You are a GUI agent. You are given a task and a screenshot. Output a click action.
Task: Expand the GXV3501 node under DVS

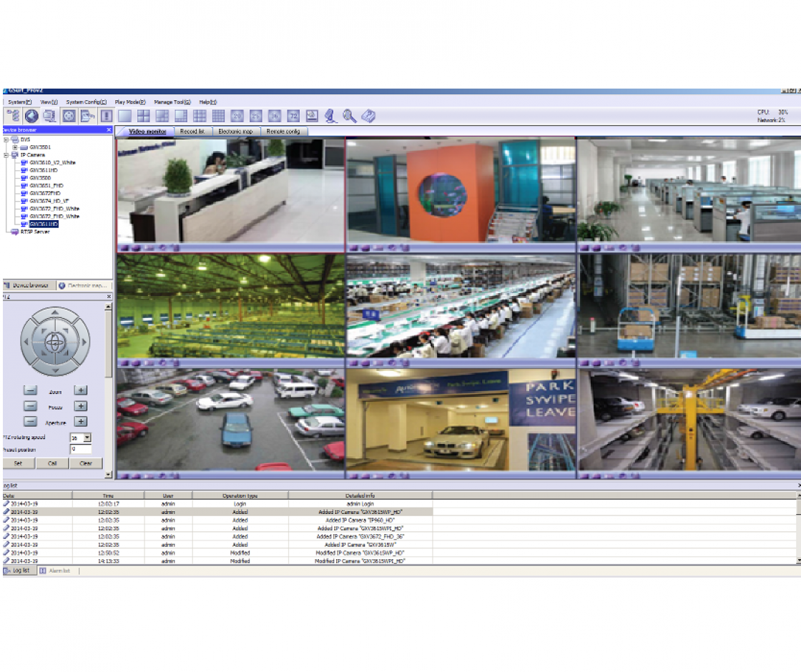(x=16, y=147)
